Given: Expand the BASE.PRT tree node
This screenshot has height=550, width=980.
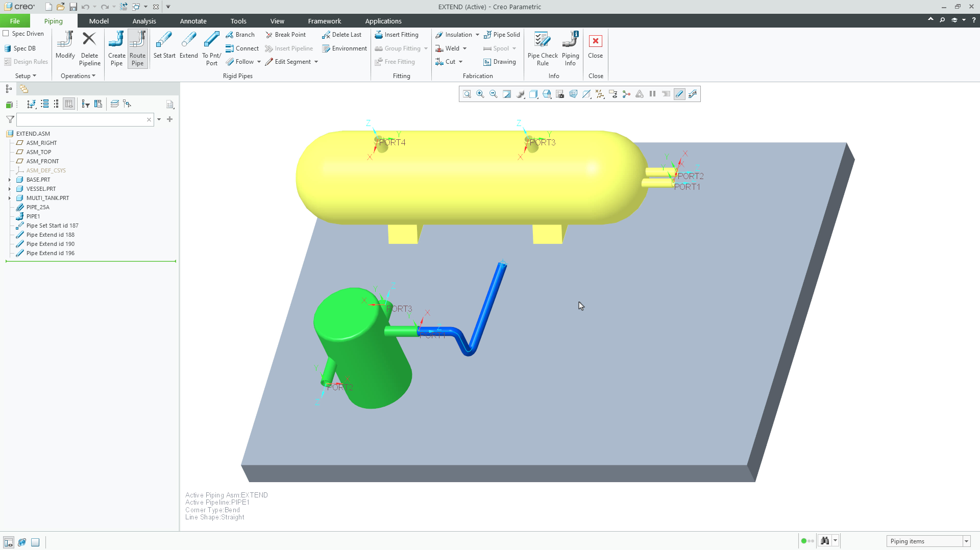Looking at the screenshot, I should coord(9,180).
